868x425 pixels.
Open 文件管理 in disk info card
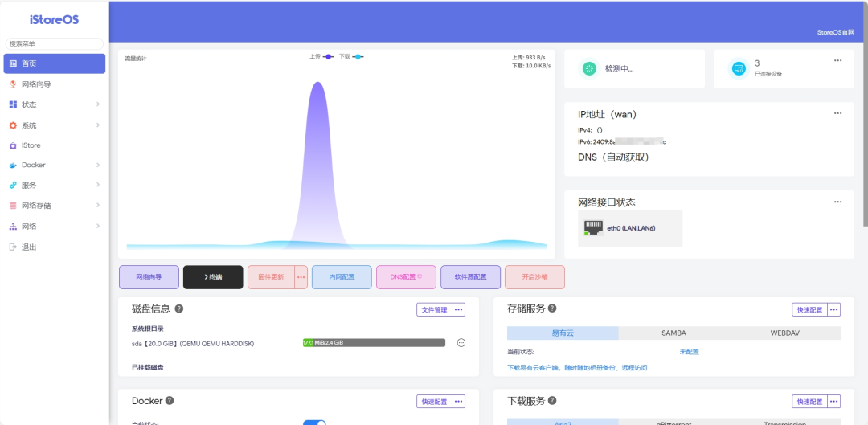[x=435, y=310]
